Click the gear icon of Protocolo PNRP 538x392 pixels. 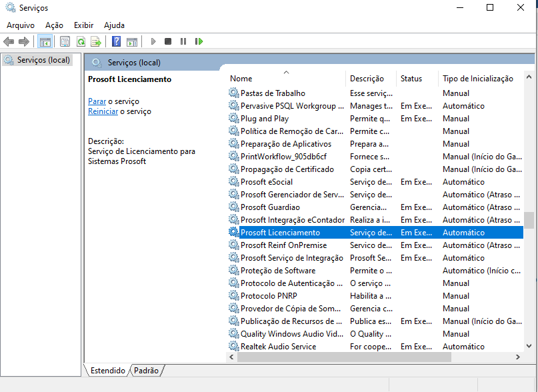[233, 295]
